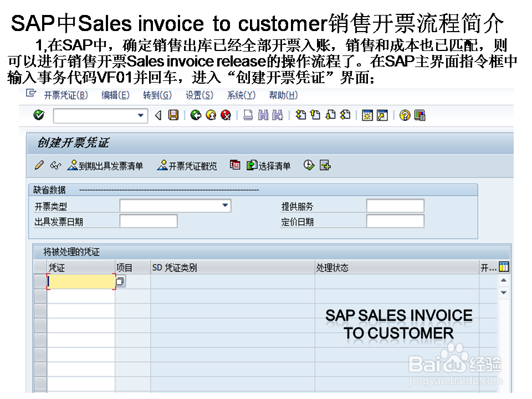Go to the first page icon

pos(300,115)
